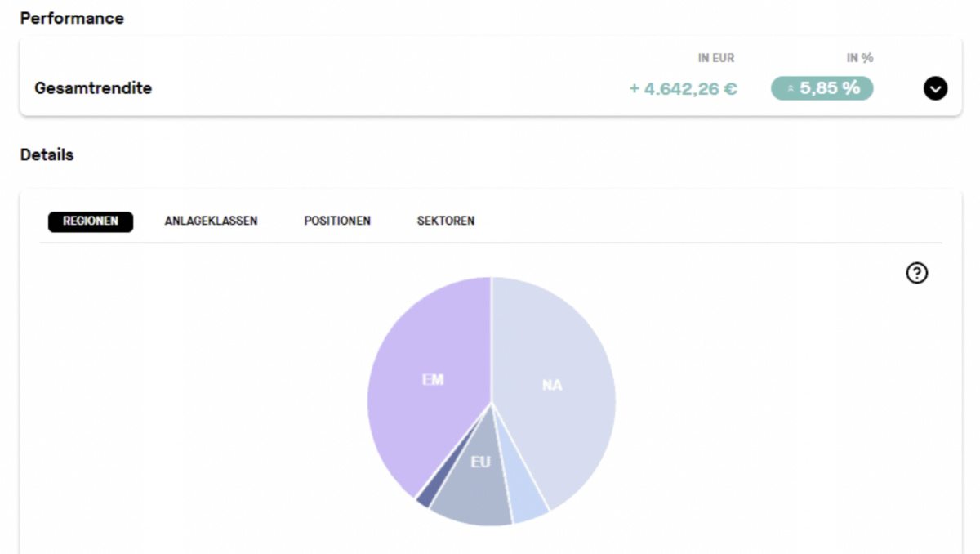Expand the Gesamtrendite row via the chevron
This screenshot has width=980, height=554.
(x=935, y=87)
